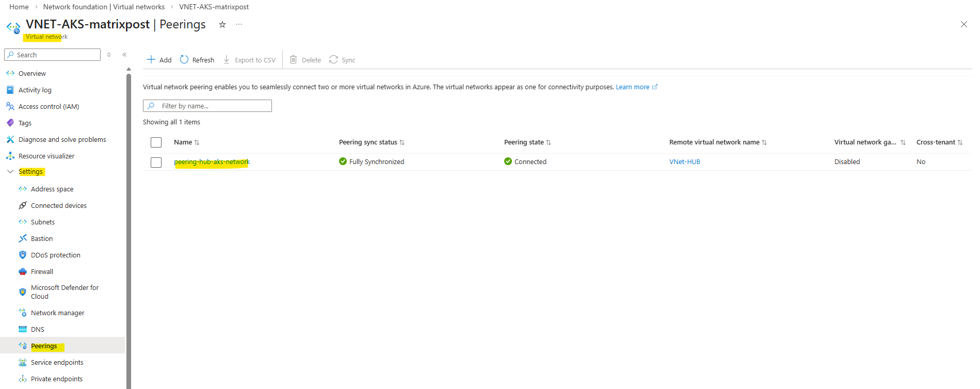Screen dimensions: 980x389
Task: Tick the checkbox for peering-hub-aks-network row
Action: tap(156, 162)
